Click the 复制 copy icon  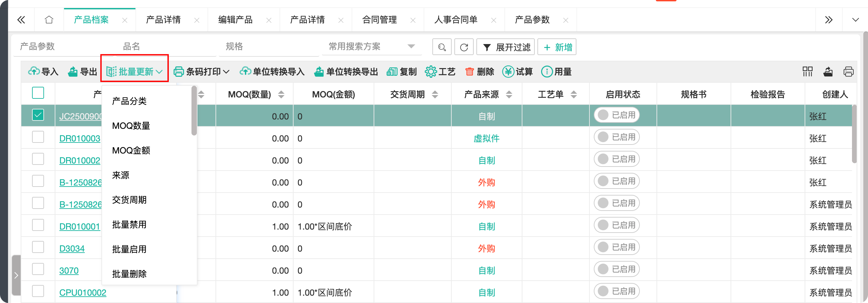(392, 72)
